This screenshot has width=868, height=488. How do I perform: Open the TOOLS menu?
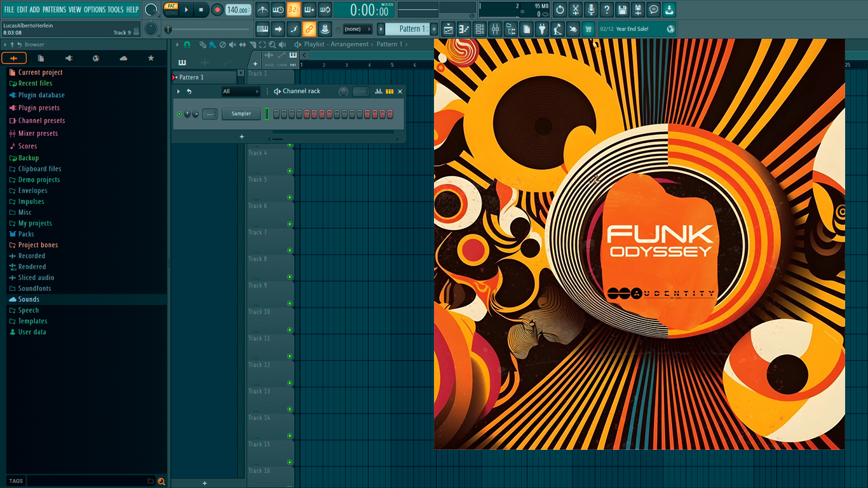point(116,10)
